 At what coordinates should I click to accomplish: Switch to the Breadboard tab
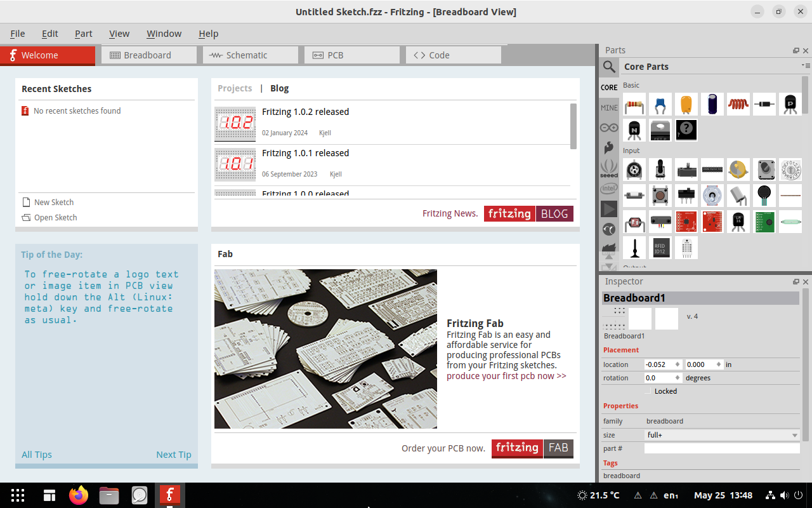149,55
